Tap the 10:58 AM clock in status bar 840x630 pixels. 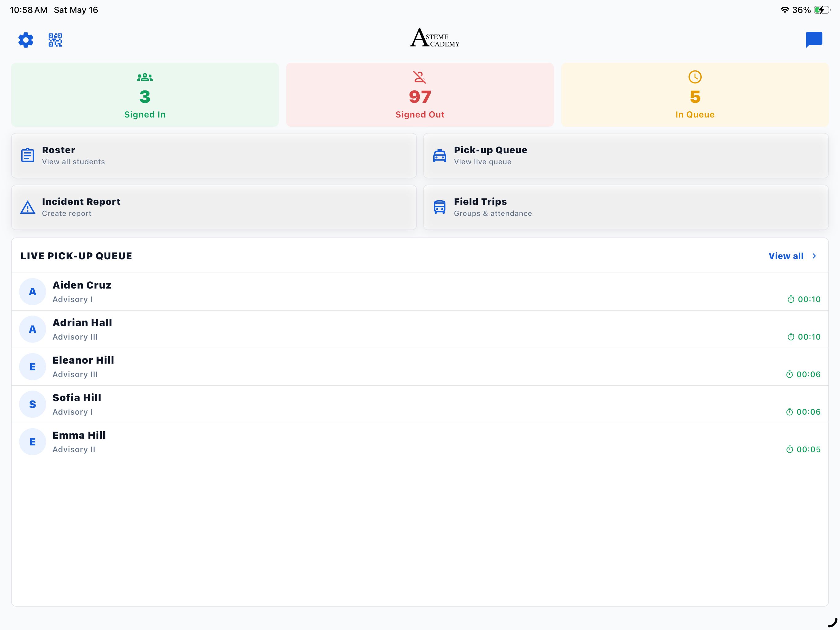click(29, 10)
